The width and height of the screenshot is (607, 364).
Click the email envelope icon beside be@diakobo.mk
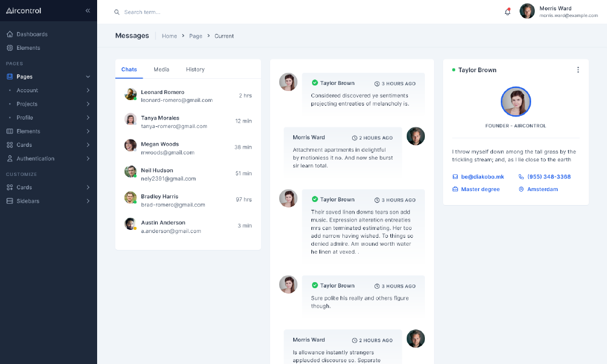point(454,177)
